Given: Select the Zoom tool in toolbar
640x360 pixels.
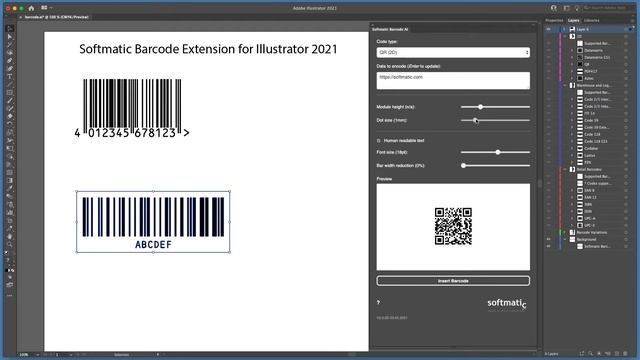Looking at the screenshot, I should coord(10,244).
